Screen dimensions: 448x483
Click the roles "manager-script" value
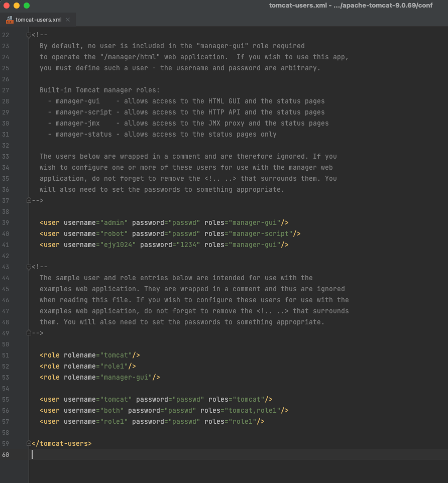point(261,234)
